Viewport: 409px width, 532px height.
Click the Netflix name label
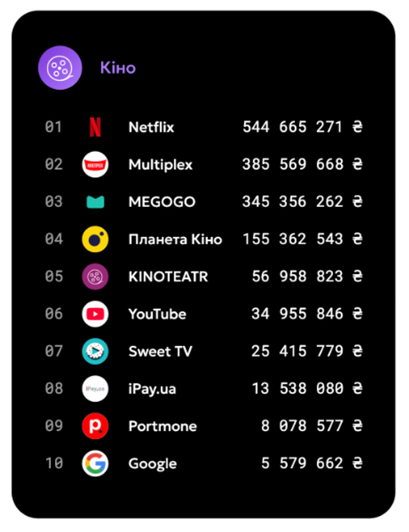tap(151, 127)
